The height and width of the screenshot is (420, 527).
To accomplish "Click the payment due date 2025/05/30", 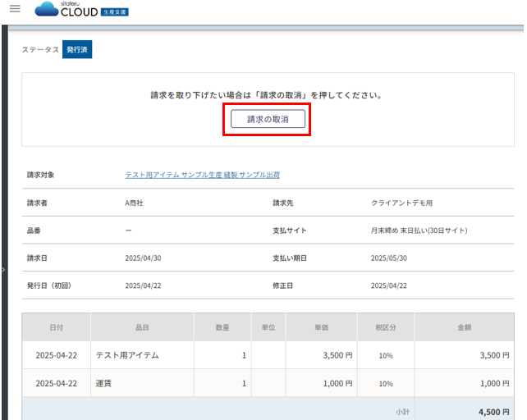I will click(x=388, y=258).
